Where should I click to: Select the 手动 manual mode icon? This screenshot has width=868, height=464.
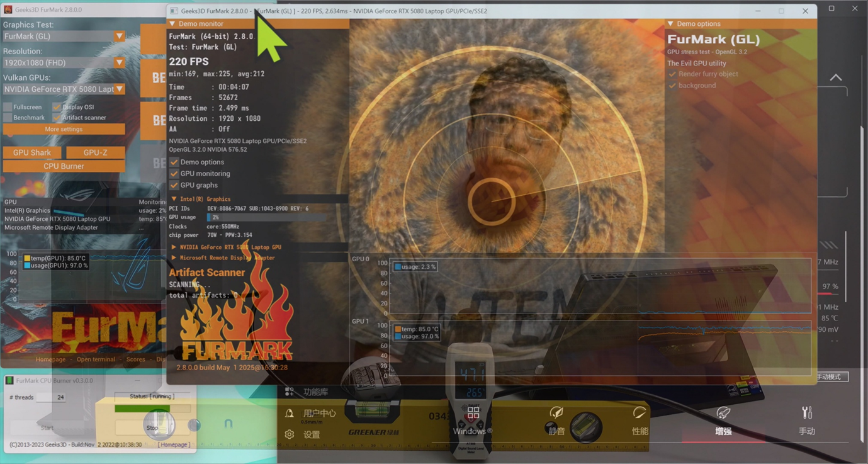tap(807, 412)
